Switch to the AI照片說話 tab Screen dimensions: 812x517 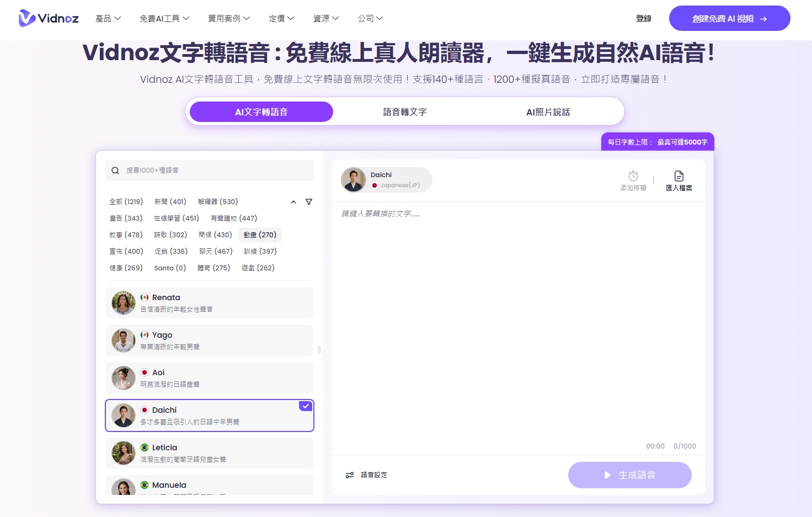(x=548, y=112)
